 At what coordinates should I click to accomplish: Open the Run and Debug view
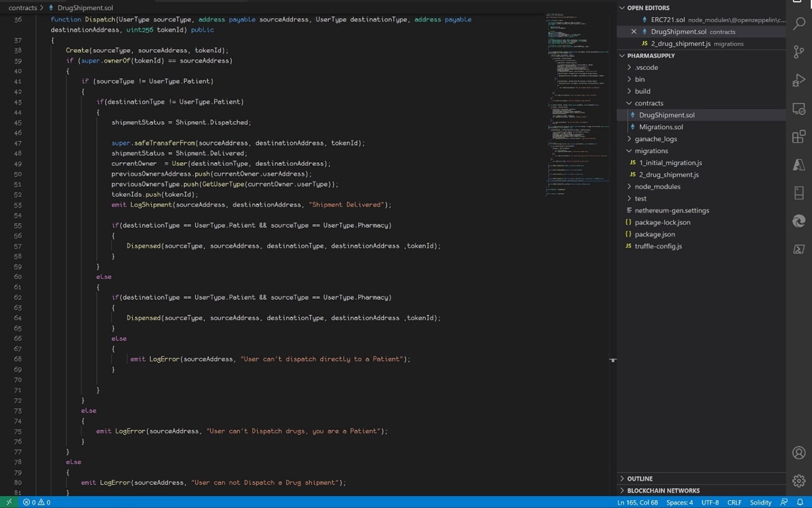coord(799,80)
